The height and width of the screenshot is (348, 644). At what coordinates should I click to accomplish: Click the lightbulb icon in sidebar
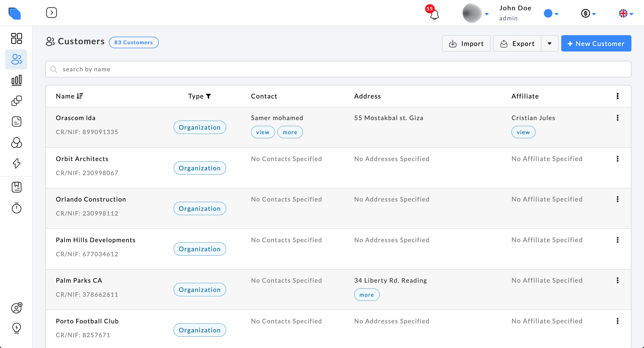17,328
